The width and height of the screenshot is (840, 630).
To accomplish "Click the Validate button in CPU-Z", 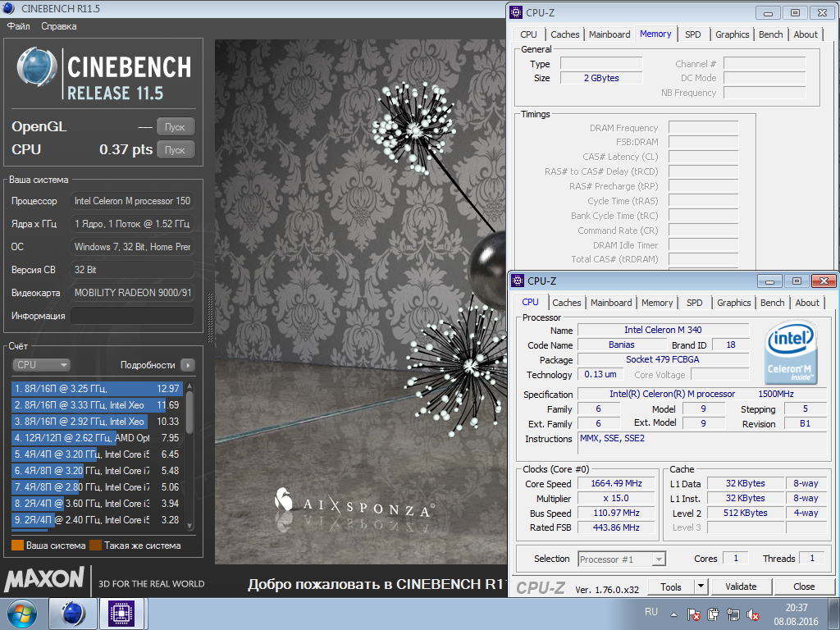I will 741,587.
